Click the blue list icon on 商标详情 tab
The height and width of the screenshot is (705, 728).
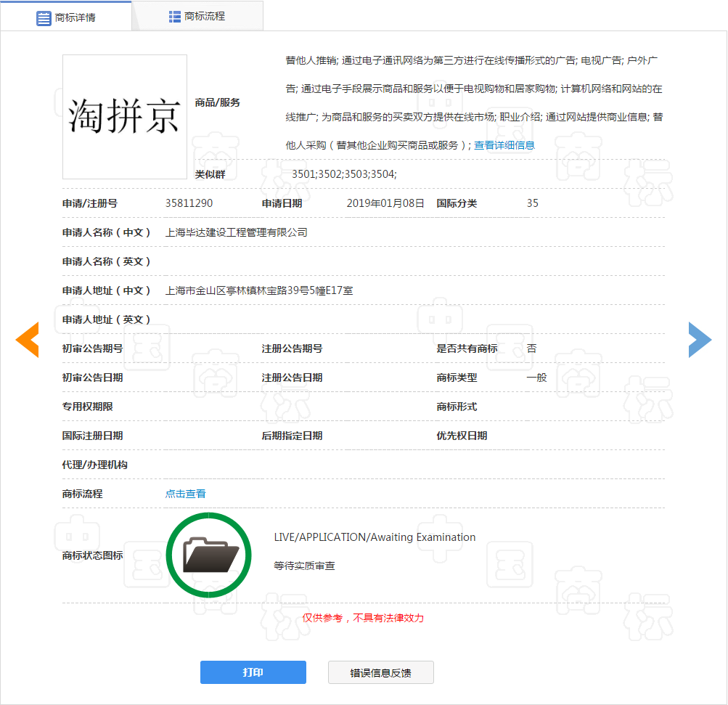coord(44,18)
